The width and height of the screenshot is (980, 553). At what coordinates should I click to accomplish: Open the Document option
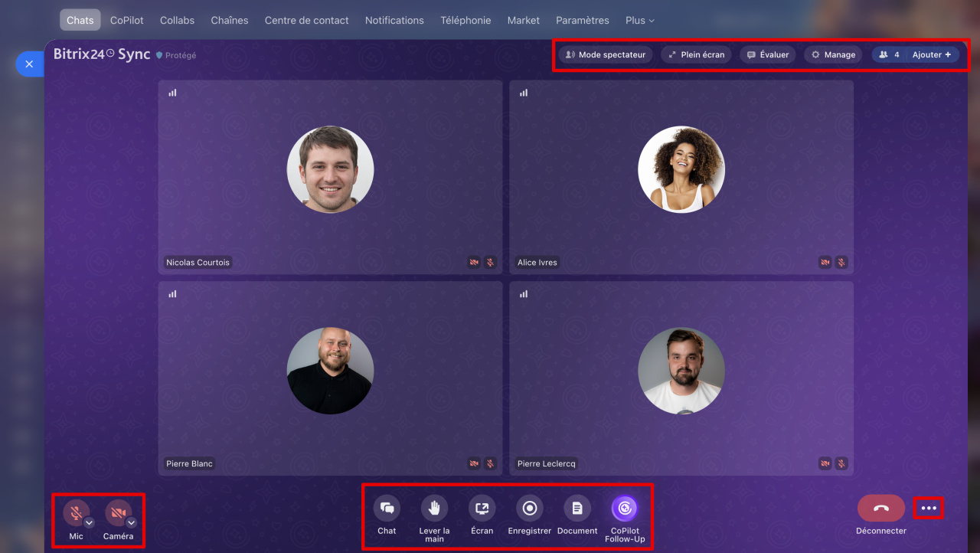coord(577,508)
